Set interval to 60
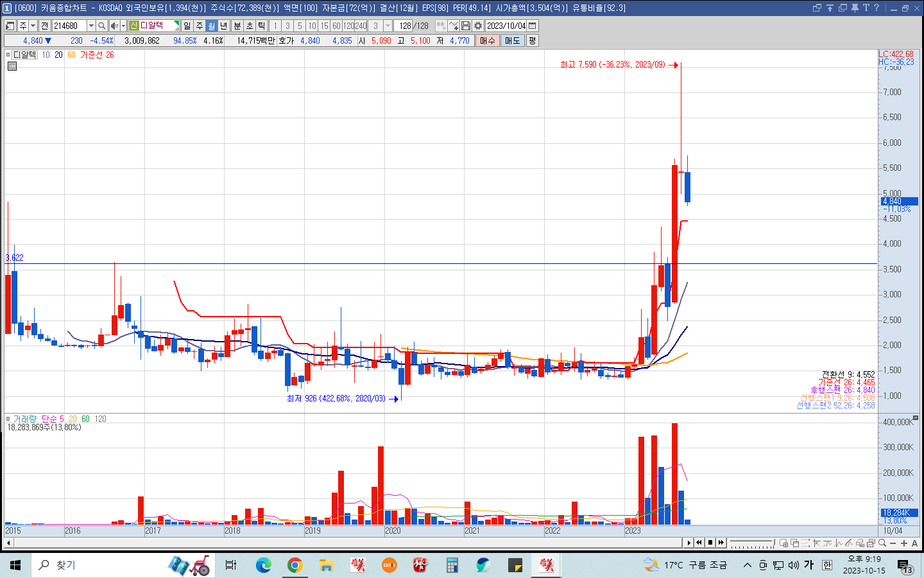The height and width of the screenshot is (578, 924). (336, 26)
